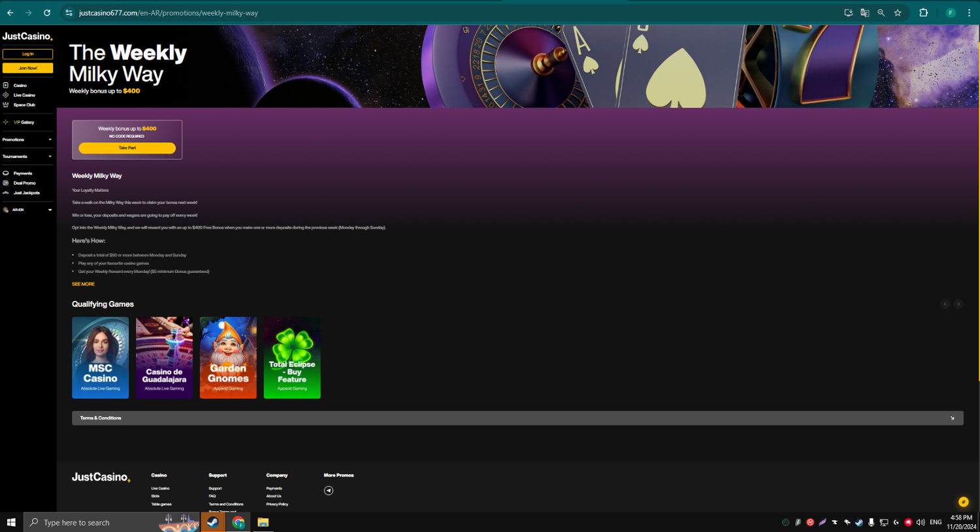Open the footer Slots link

155,496
